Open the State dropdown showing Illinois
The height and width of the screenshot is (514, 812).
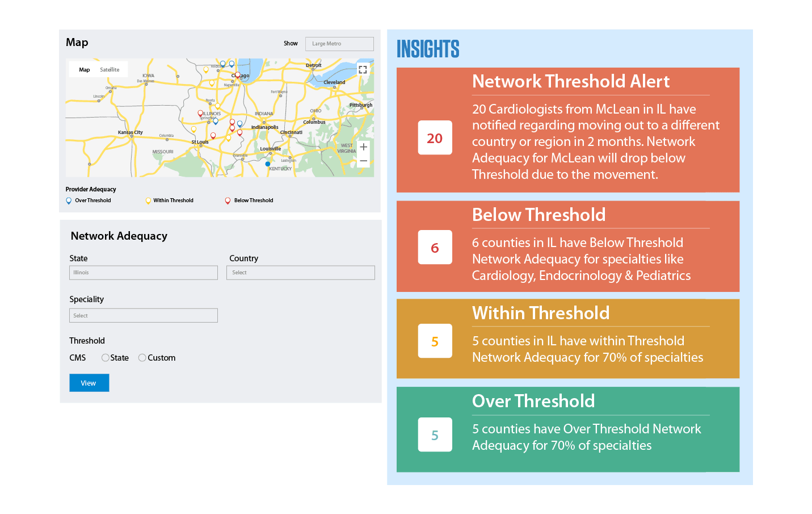pos(144,273)
